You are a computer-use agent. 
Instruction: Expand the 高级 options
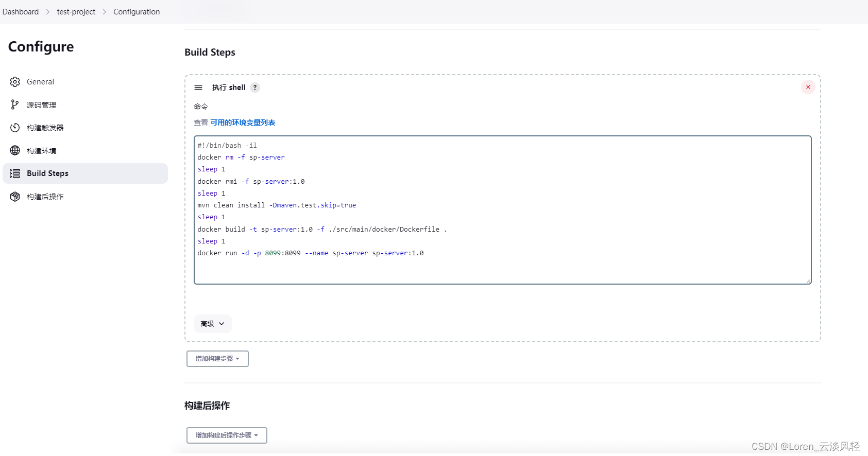(213, 324)
